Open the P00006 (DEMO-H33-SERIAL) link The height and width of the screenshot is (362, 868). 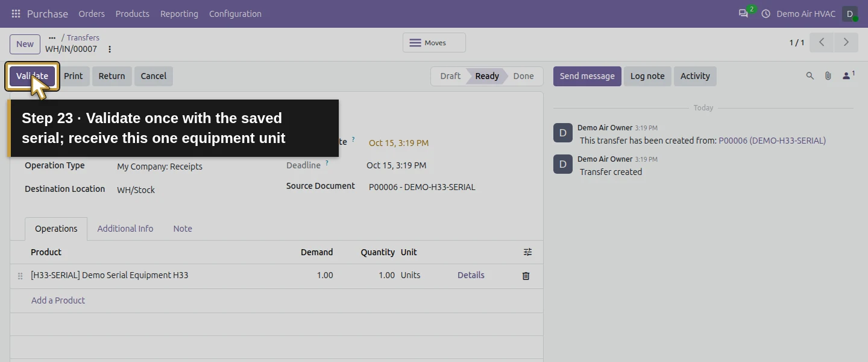[772, 141]
